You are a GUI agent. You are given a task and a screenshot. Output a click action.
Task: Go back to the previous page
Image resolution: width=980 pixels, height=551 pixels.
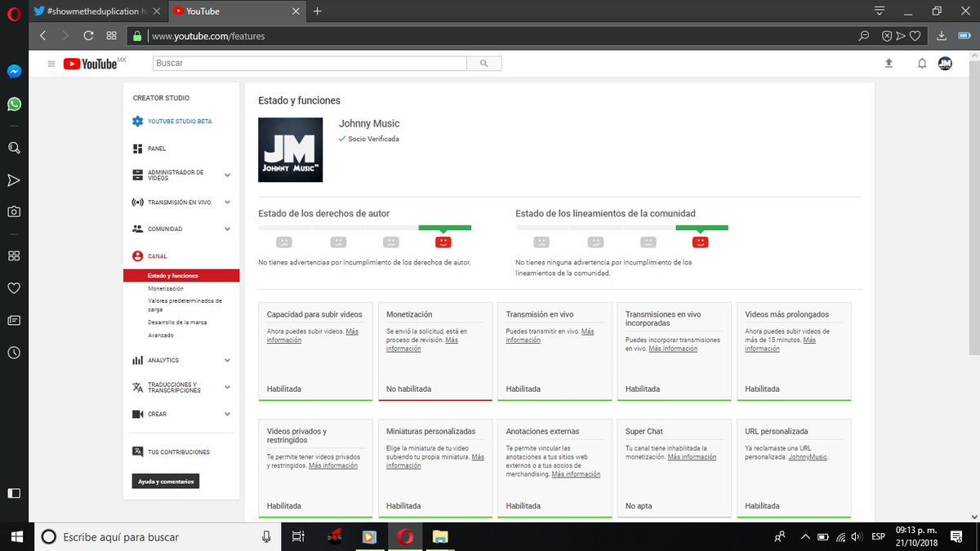tap(43, 36)
